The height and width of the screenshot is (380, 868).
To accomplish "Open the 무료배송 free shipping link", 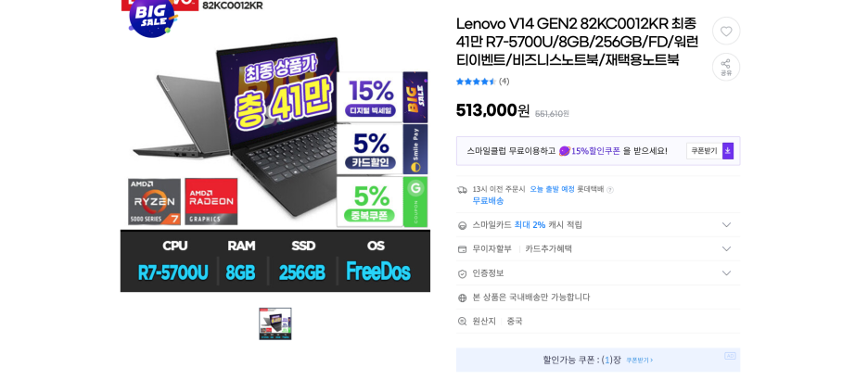I will click(488, 201).
